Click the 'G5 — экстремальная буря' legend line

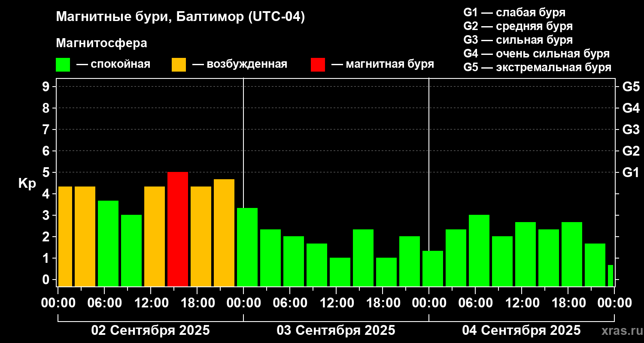538,67
